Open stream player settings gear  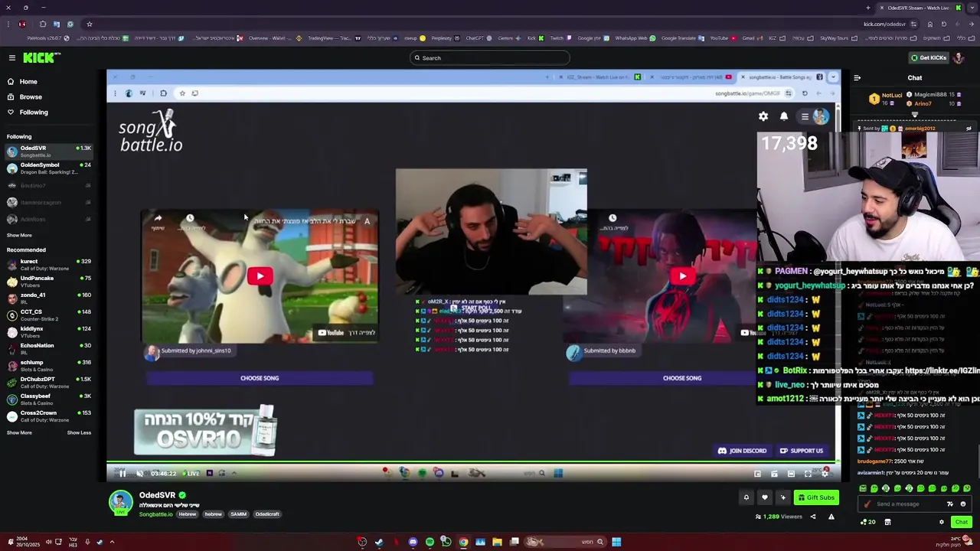pos(825,474)
